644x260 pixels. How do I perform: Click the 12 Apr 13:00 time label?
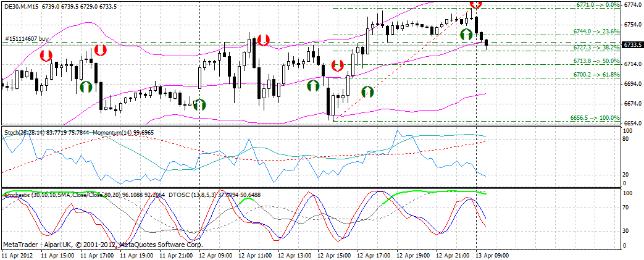pos(293,254)
